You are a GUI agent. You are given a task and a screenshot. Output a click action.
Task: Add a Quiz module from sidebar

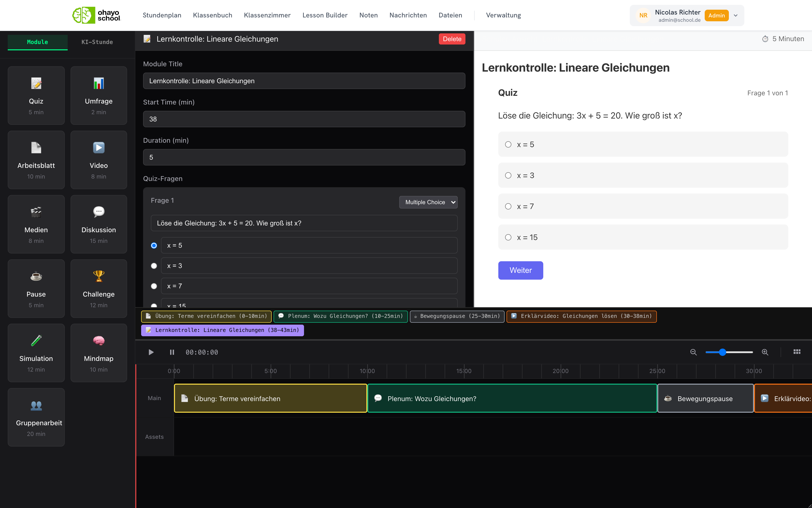pyautogui.click(x=36, y=95)
